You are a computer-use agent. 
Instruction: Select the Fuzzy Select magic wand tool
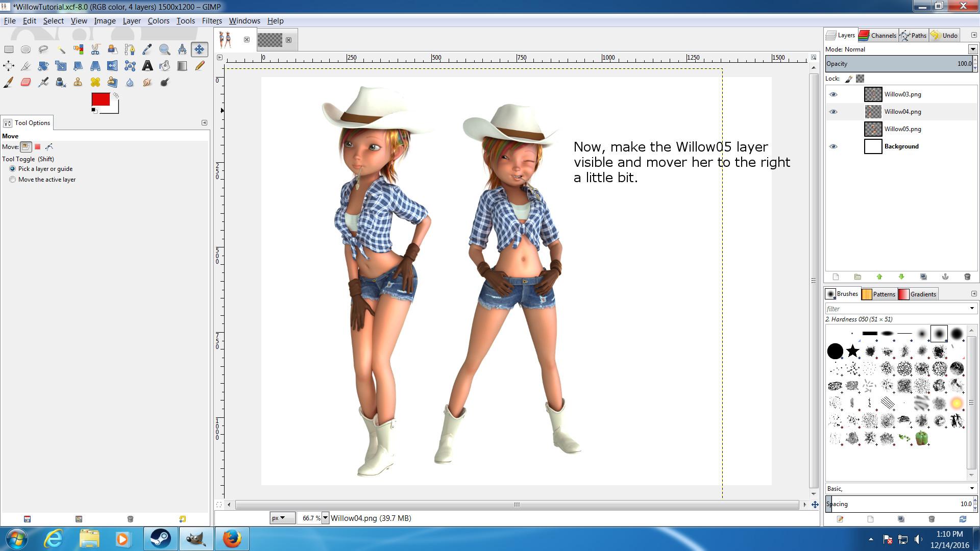tap(61, 49)
